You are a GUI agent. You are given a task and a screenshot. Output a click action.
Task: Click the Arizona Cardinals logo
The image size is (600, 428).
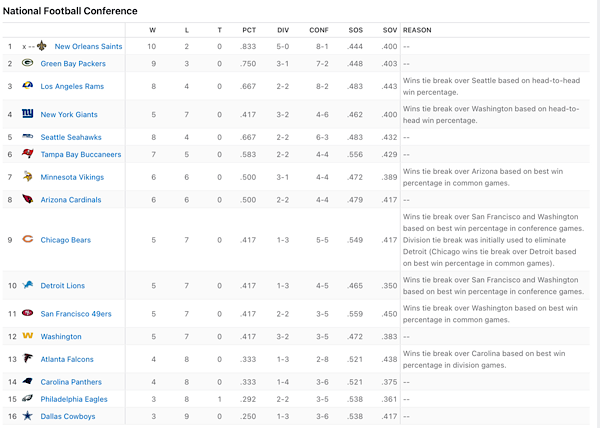(x=27, y=200)
